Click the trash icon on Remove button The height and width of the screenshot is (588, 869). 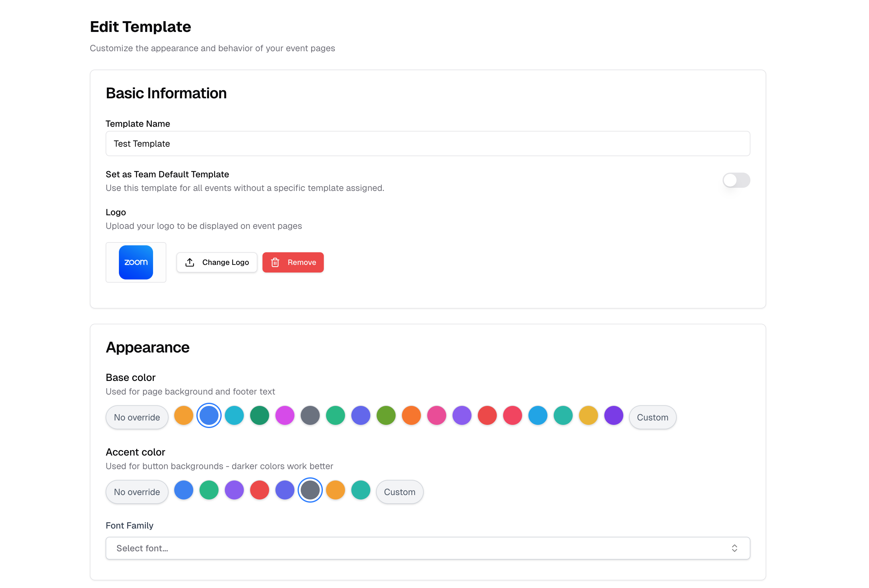point(275,262)
